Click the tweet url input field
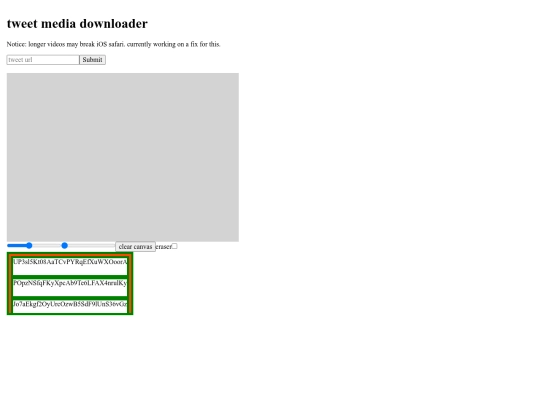 point(43,60)
